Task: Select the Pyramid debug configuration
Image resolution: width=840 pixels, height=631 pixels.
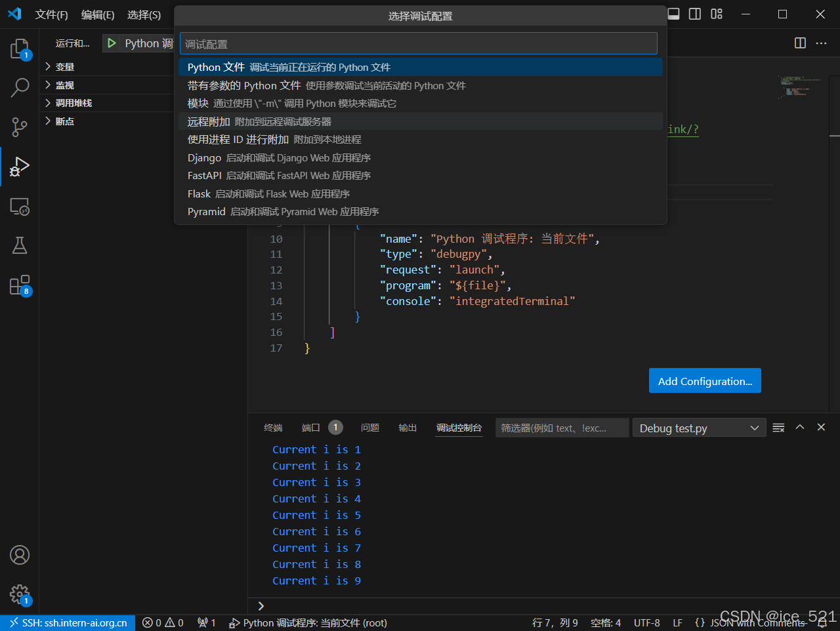Action: [x=421, y=211]
